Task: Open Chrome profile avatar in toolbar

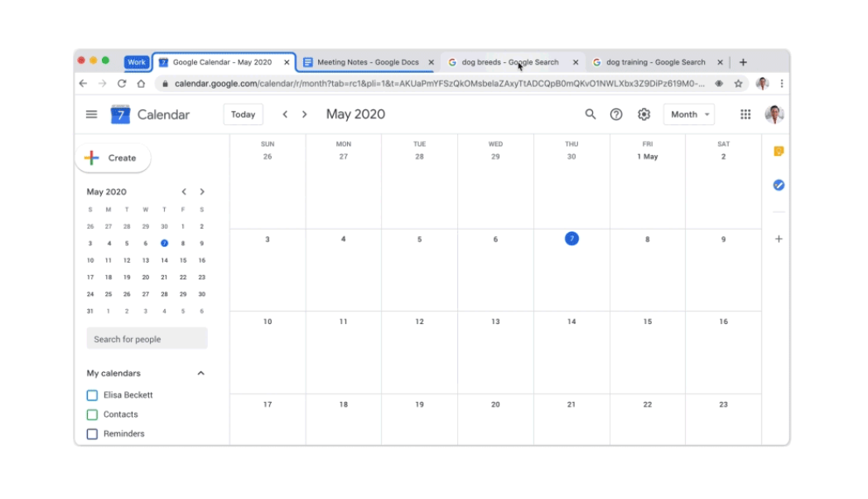Action: pos(762,84)
